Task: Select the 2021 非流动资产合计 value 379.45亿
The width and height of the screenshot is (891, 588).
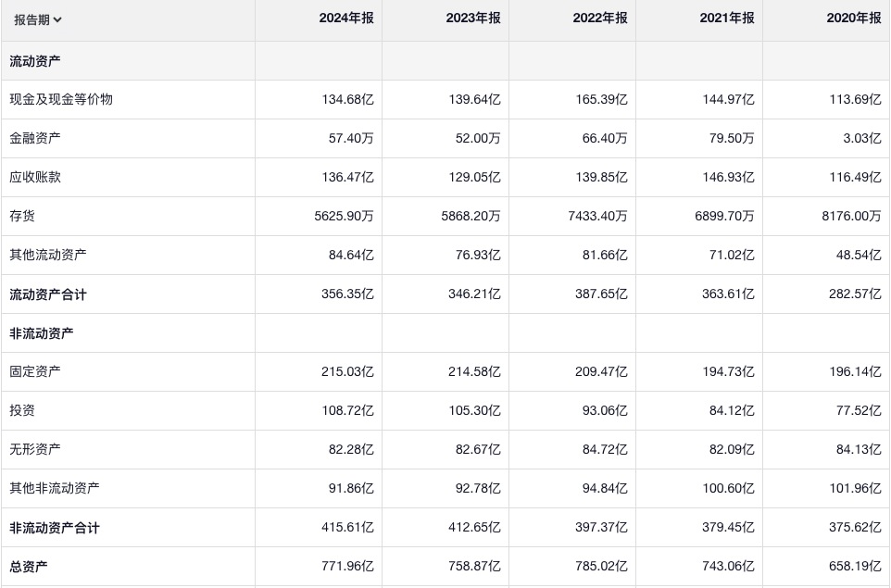Action: [728, 528]
